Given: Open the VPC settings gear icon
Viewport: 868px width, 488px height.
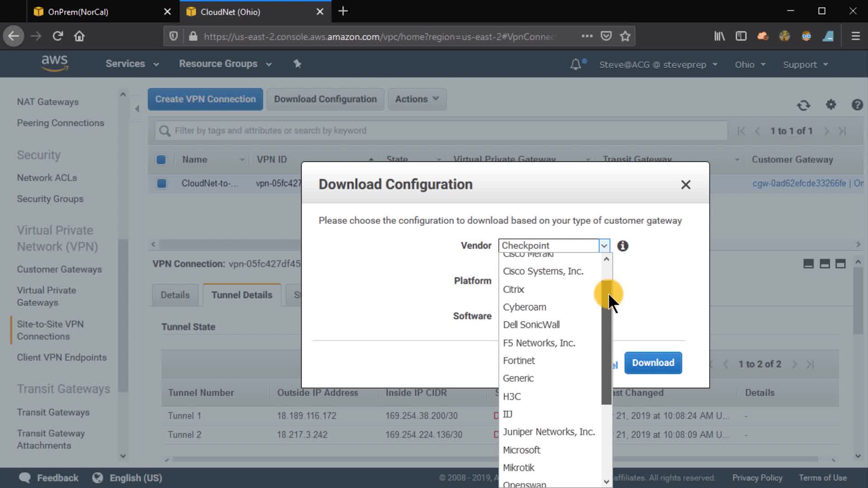Looking at the screenshot, I should [831, 105].
